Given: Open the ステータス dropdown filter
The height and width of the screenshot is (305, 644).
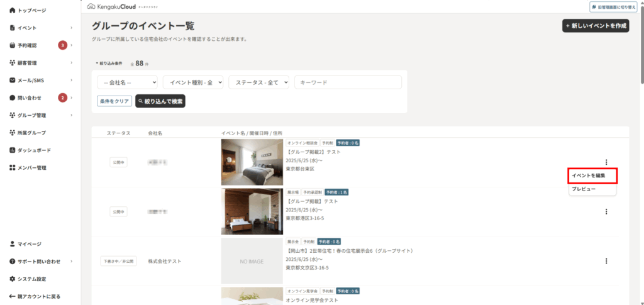Looking at the screenshot, I should 258,82.
